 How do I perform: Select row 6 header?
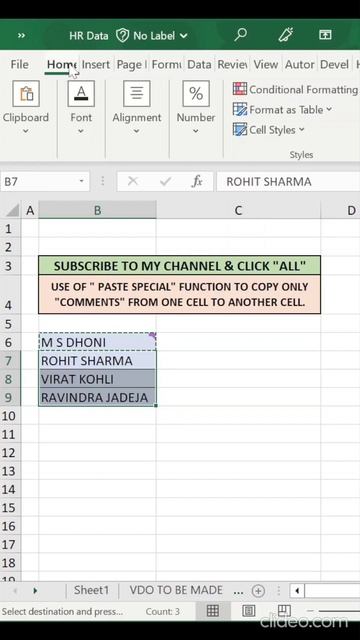tap(10, 342)
